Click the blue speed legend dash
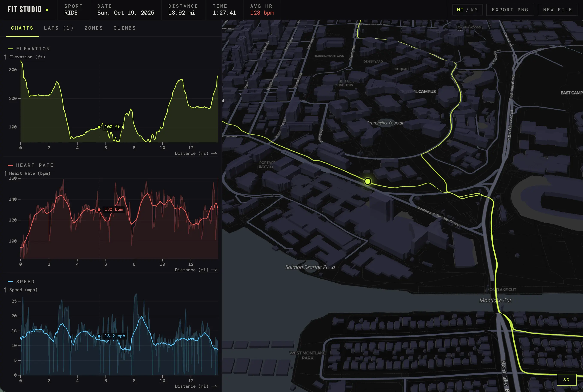 pos(10,282)
